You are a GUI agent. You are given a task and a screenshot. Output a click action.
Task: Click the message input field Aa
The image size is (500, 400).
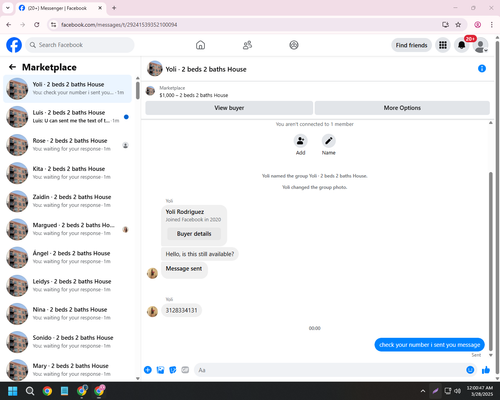coord(330,370)
